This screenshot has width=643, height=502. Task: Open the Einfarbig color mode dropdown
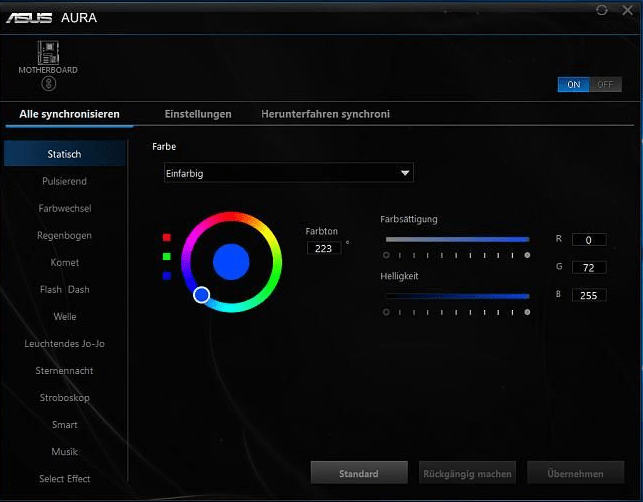tap(289, 173)
